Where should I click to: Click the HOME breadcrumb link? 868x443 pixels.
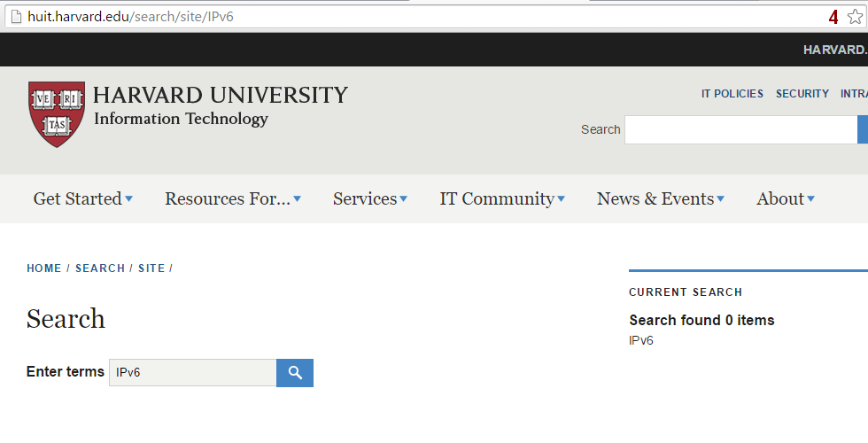click(44, 268)
